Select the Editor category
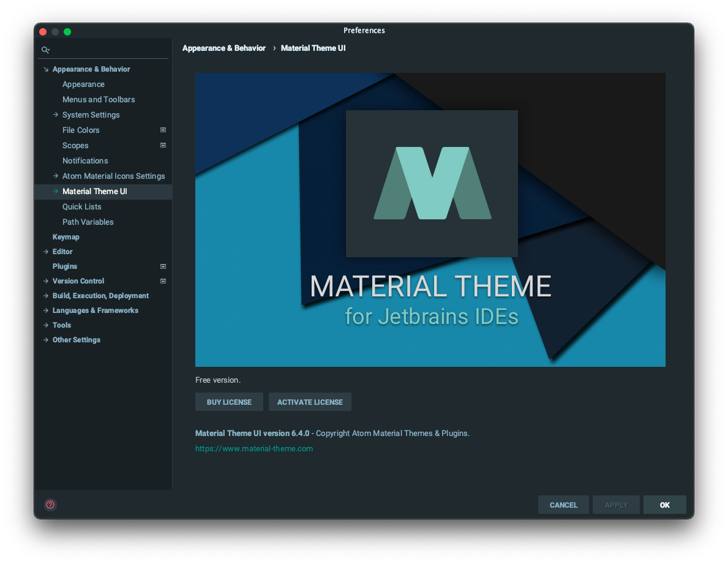 (x=62, y=252)
